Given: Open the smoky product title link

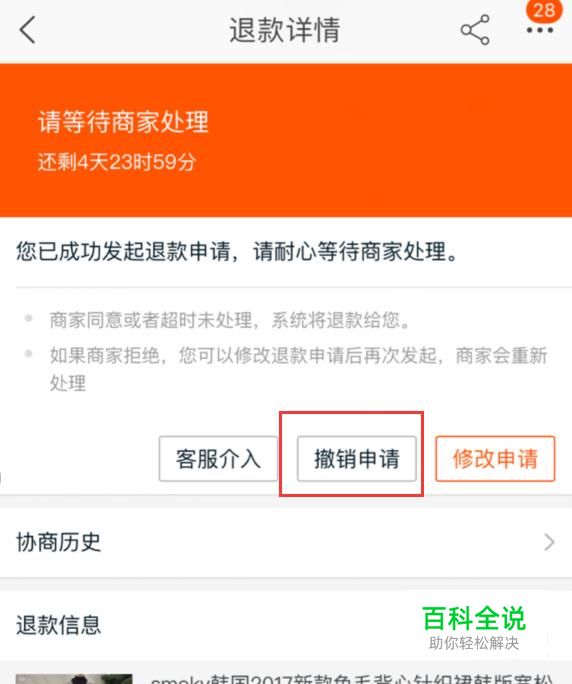Looking at the screenshot, I should tap(351, 679).
